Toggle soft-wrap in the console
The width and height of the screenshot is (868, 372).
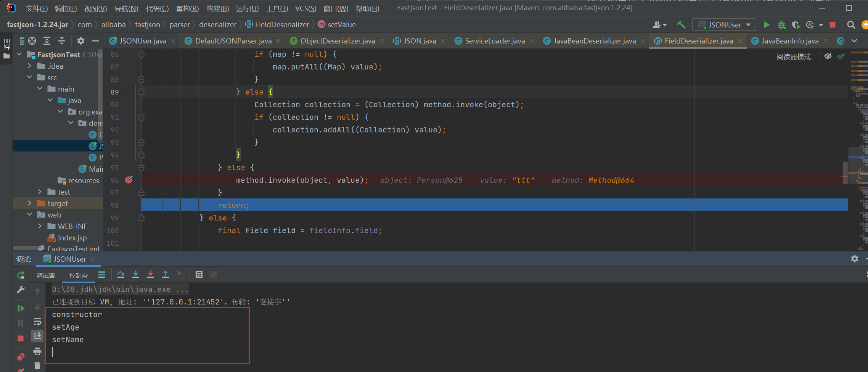click(37, 322)
